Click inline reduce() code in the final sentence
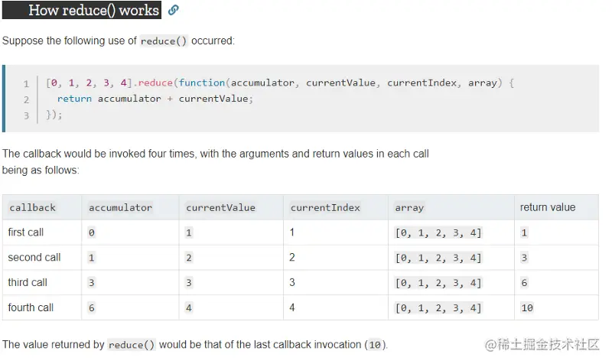Screen dimensions: 612x364 [132, 345]
